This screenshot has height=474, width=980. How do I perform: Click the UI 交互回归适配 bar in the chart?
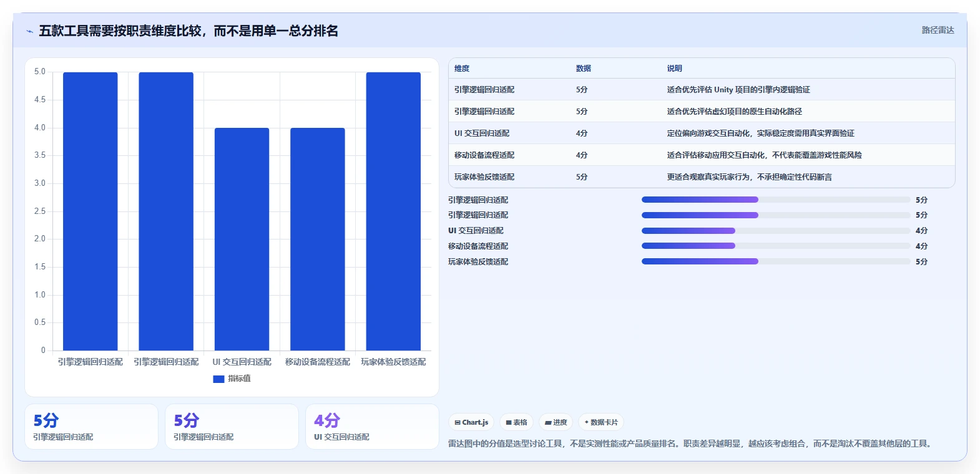242,239
